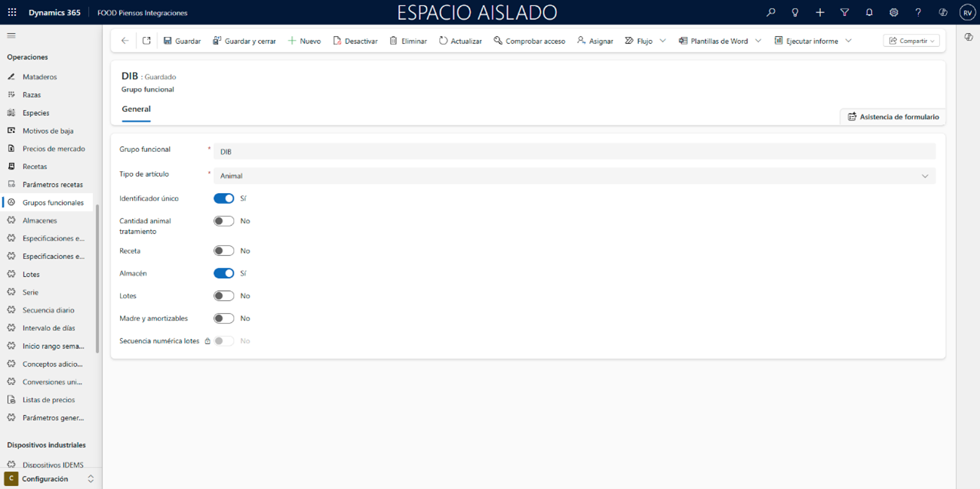980x489 pixels.
Task: Disable the Identificador único toggle
Action: pos(223,198)
